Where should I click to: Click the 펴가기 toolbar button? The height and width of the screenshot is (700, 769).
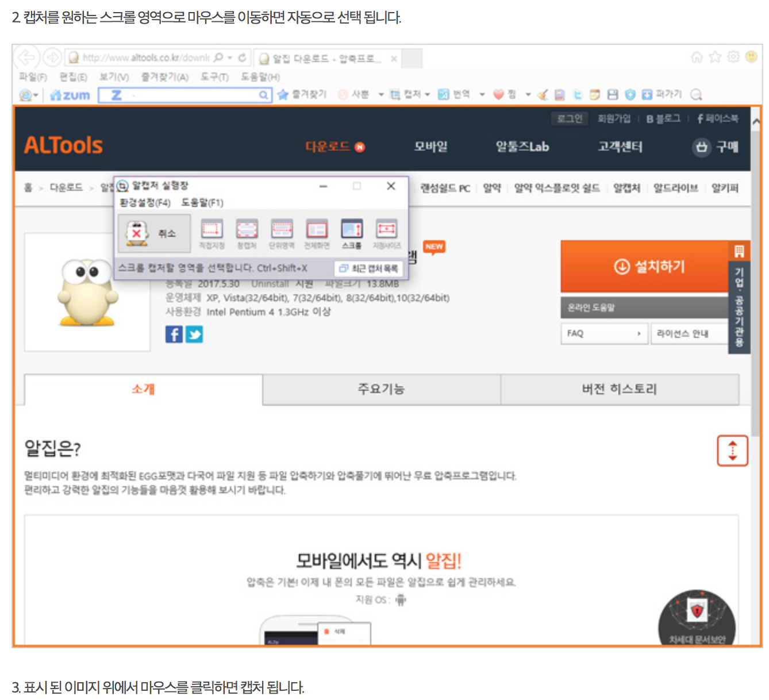click(x=662, y=94)
